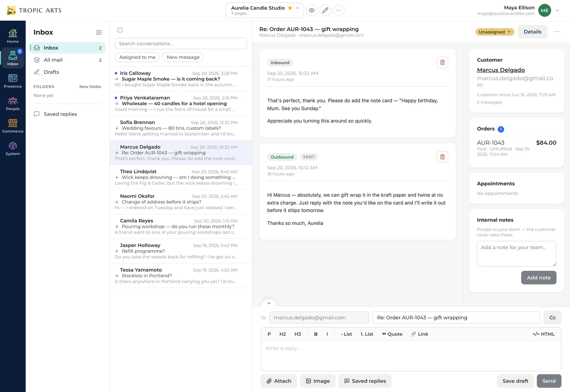Create a New folder
Screen dimensions: 570x392
[x=90, y=87]
